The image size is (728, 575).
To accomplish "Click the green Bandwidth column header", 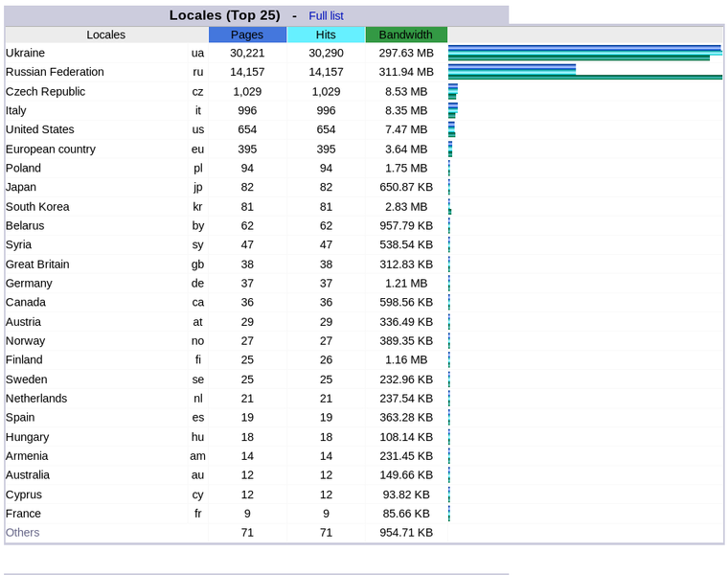I will click(x=406, y=34).
